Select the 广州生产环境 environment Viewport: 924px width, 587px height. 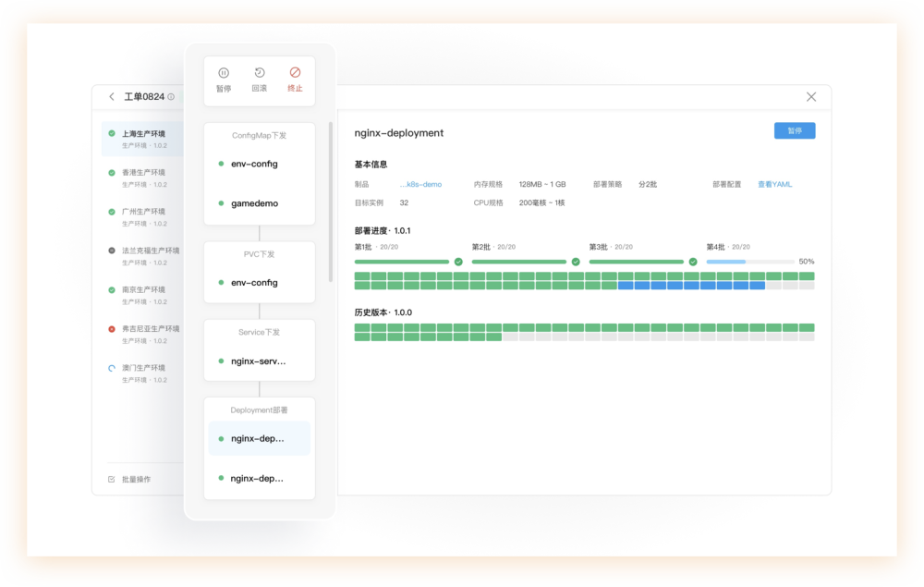(142, 217)
